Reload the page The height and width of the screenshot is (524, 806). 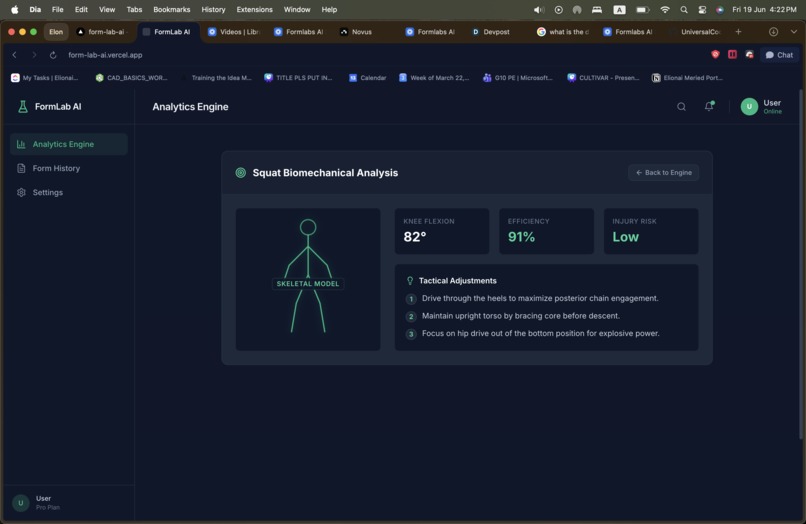click(x=53, y=55)
